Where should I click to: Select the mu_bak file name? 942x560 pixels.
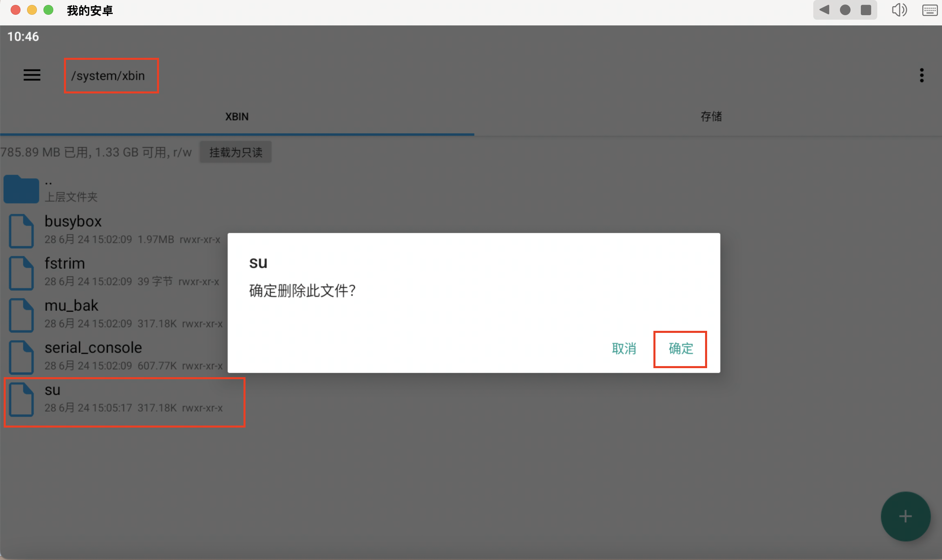coord(71,306)
